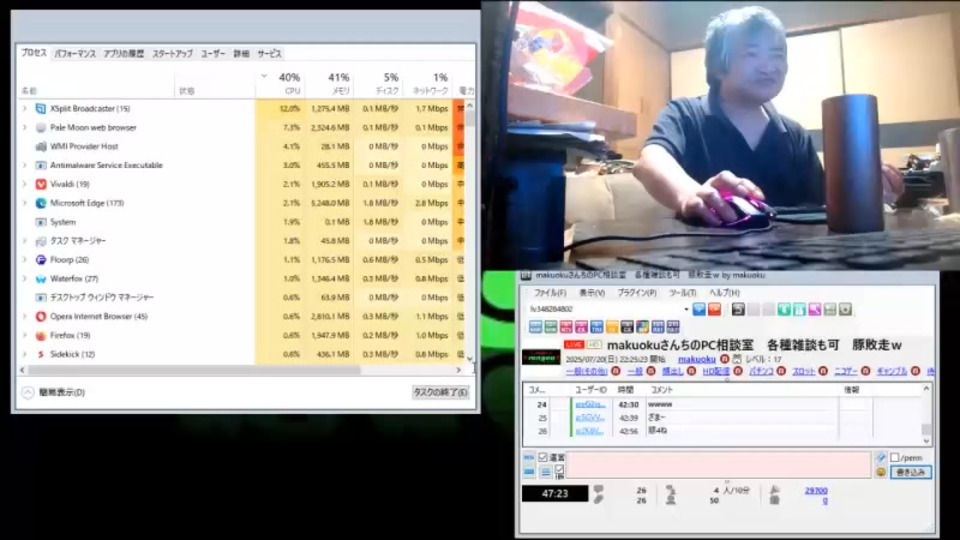Expand the Floorp (26) process group

[24, 260]
